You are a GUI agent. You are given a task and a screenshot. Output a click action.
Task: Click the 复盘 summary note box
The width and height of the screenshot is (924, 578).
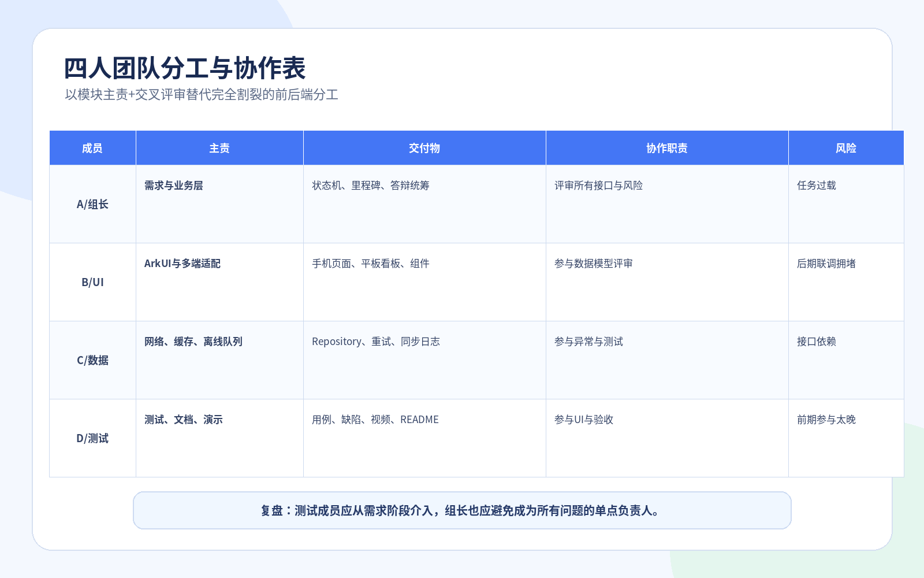(462, 510)
